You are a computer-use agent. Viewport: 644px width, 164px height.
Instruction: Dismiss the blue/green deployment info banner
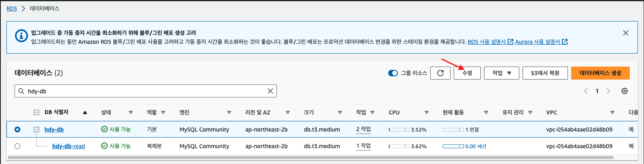625,33
